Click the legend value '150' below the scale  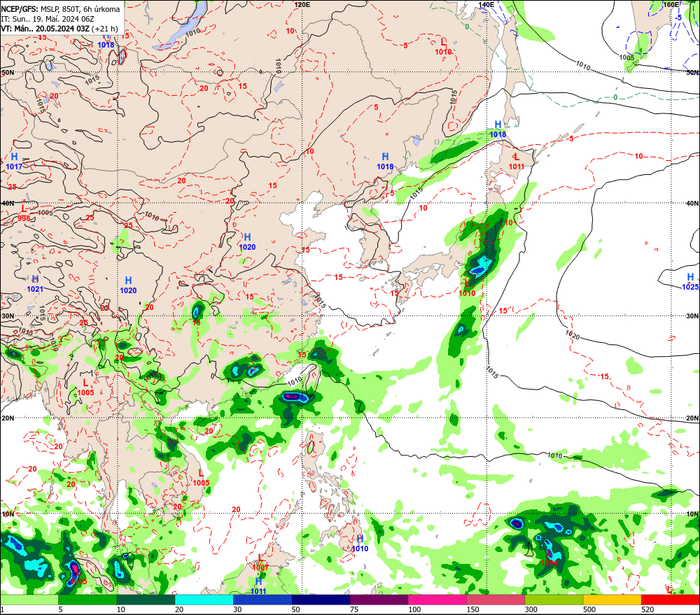click(472, 609)
